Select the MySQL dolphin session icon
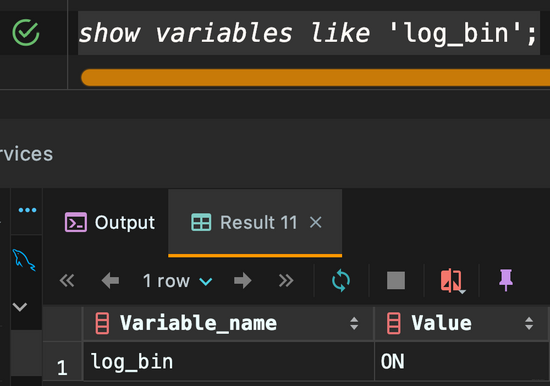Image resolution: width=550 pixels, height=386 pixels. click(x=24, y=260)
